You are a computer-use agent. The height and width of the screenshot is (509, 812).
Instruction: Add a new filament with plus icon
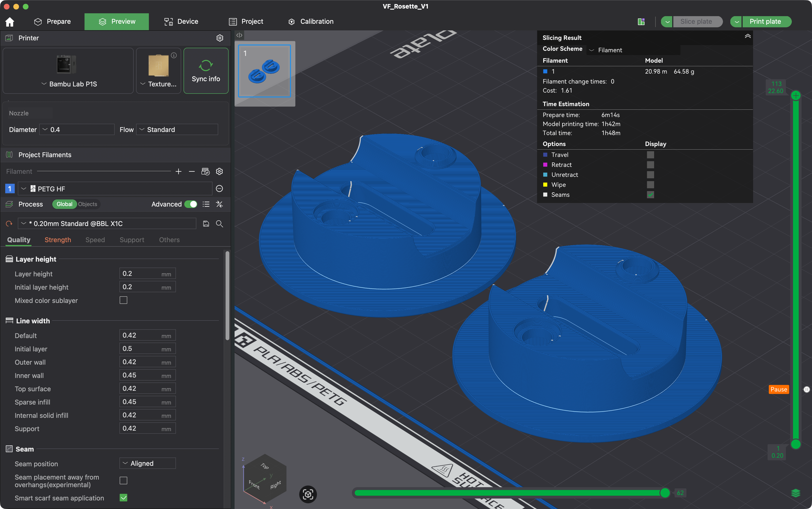[178, 172]
